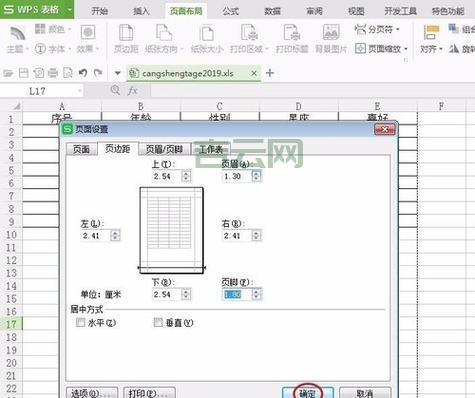Image resolution: width=475 pixels, height=398 pixels.
Task: Click the 颜色 (Colors) theme icon
Action: point(40,29)
